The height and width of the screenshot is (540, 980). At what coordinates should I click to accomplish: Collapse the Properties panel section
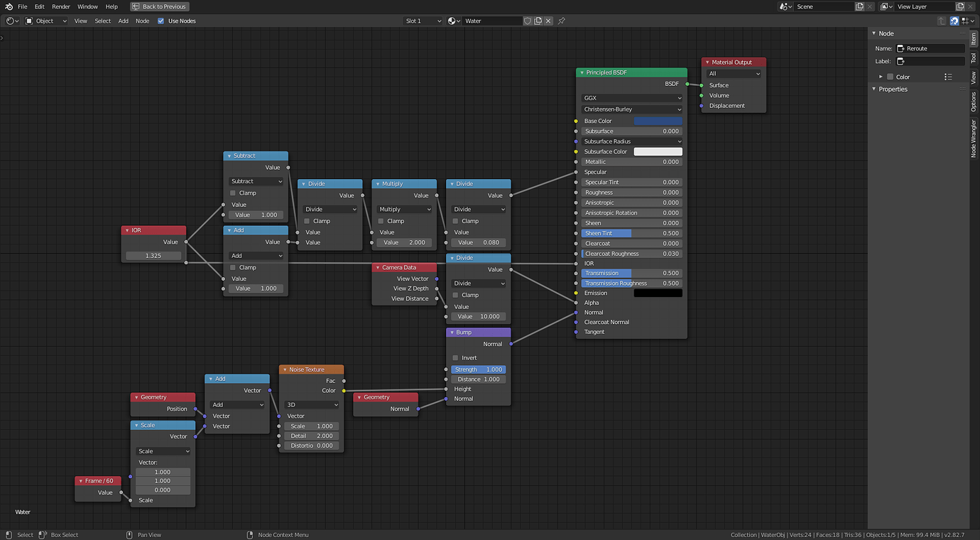(x=875, y=89)
